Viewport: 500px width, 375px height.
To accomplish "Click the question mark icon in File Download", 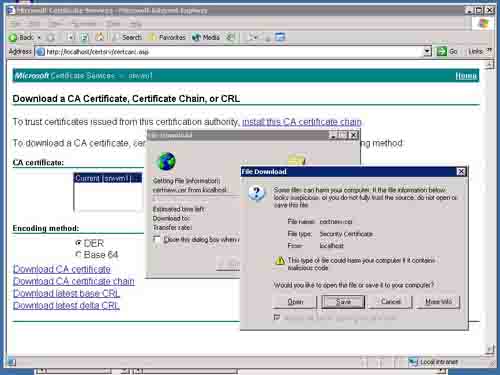I will pyautogui.click(x=256, y=193).
